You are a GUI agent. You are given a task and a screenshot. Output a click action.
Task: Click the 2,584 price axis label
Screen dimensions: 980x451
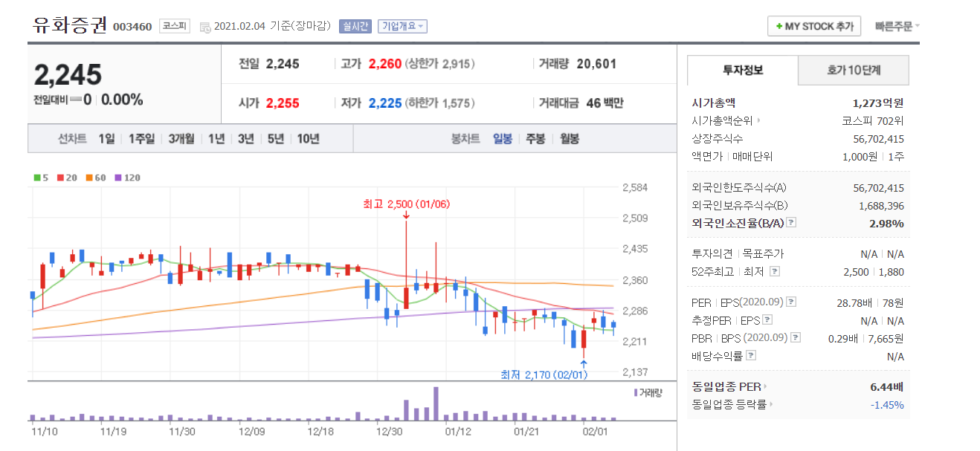click(635, 187)
